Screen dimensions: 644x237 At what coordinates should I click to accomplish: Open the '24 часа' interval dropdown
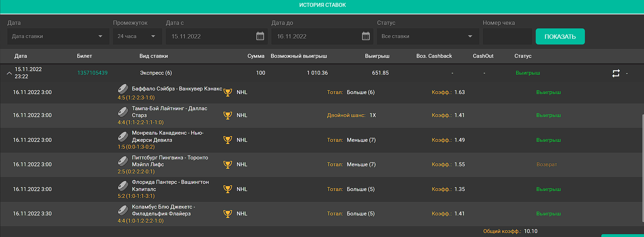[137, 36]
